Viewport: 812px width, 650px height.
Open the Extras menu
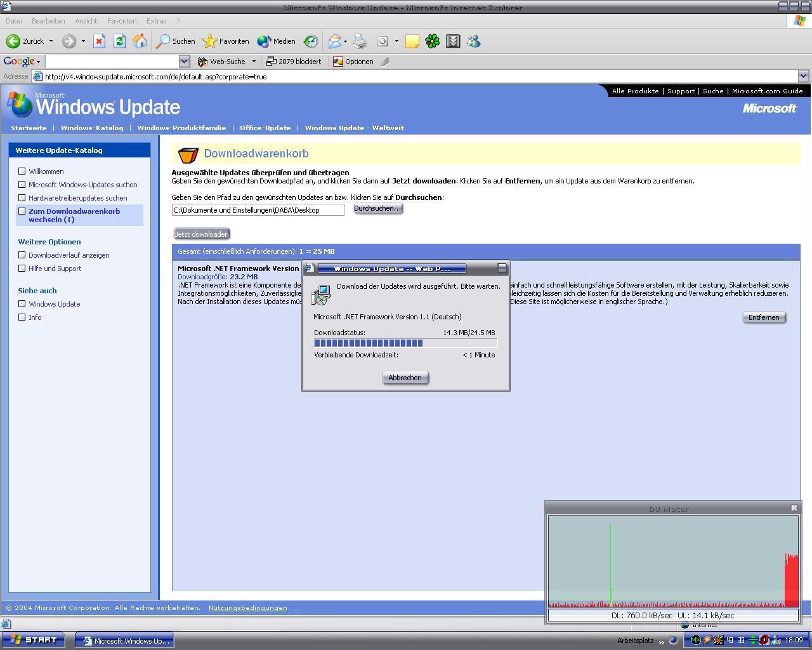click(x=156, y=21)
